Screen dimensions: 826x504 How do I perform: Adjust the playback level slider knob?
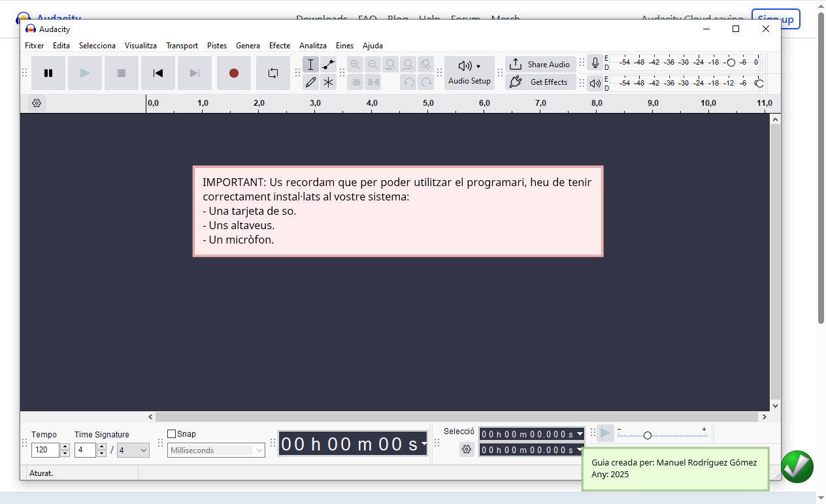(x=759, y=84)
